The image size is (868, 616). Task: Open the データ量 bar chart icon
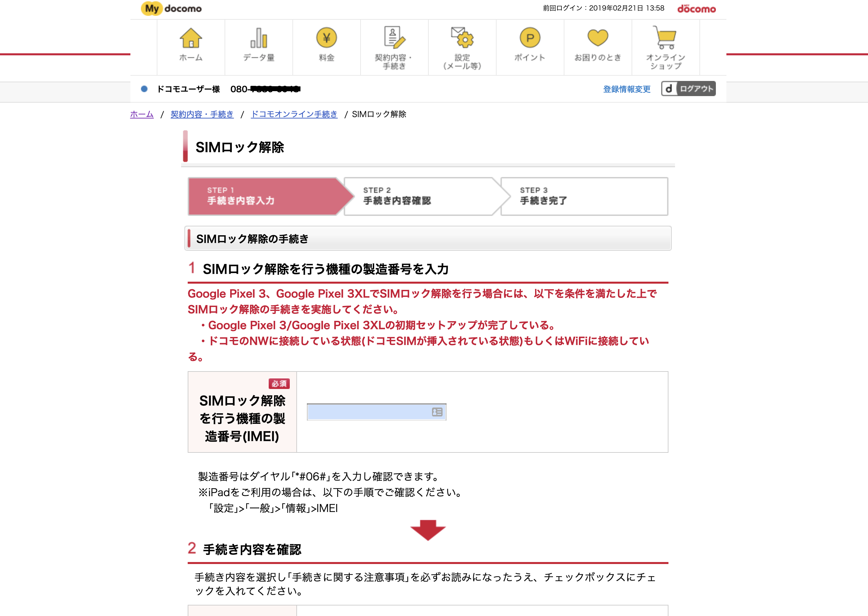pos(258,38)
